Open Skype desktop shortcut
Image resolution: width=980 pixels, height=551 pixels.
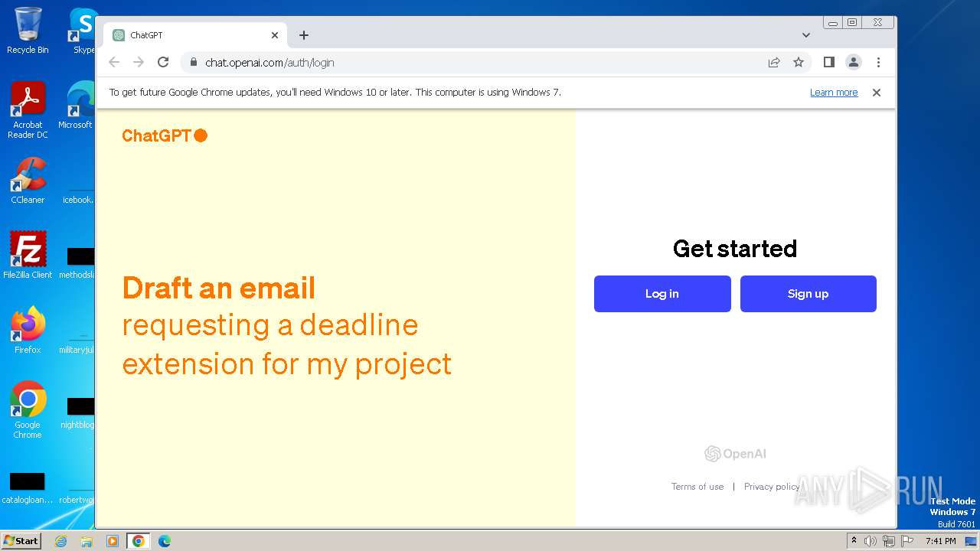coord(82,31)
